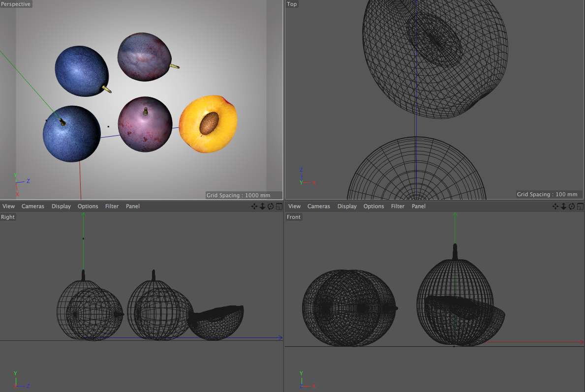Click the stem of the Front view wireframe plum
Screen dimensions: 585x392
click(x=455, y=251)
